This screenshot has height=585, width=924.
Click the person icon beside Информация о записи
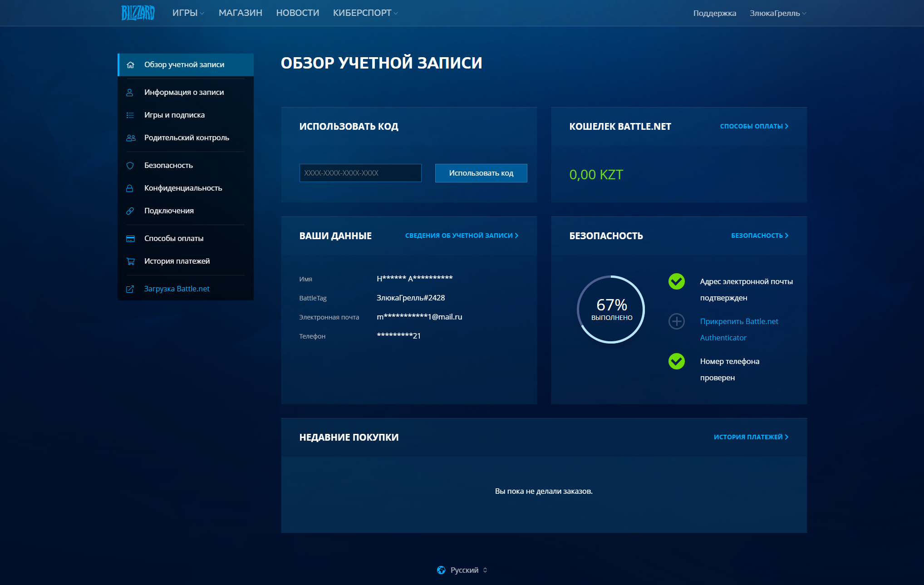130,93
